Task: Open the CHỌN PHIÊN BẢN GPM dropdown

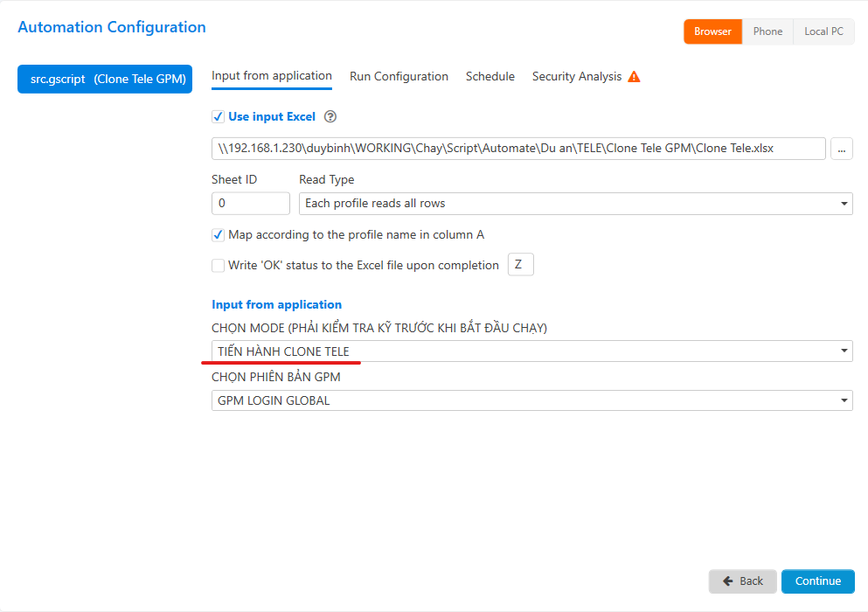Action: click(x=531, y=400)
